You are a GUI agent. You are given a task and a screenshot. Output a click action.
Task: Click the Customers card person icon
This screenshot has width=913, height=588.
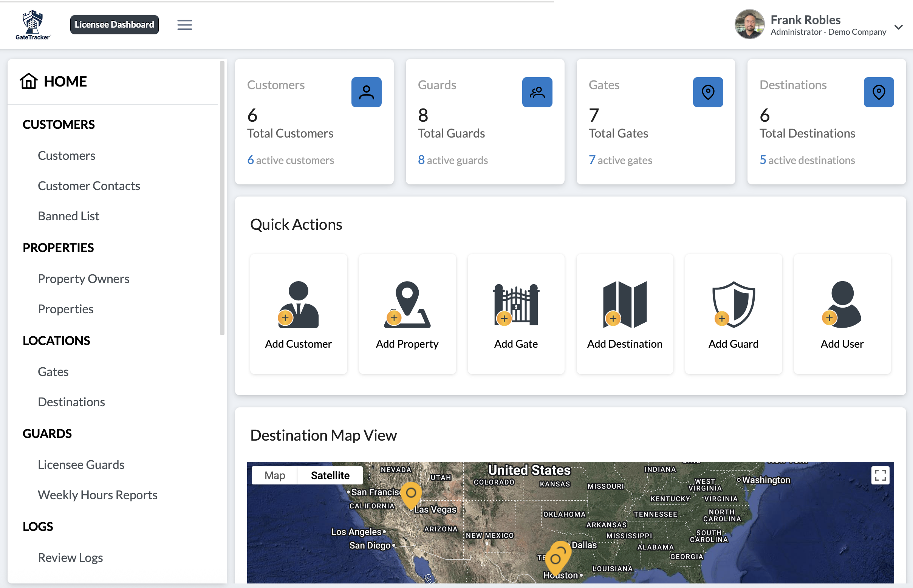point(366,91)
